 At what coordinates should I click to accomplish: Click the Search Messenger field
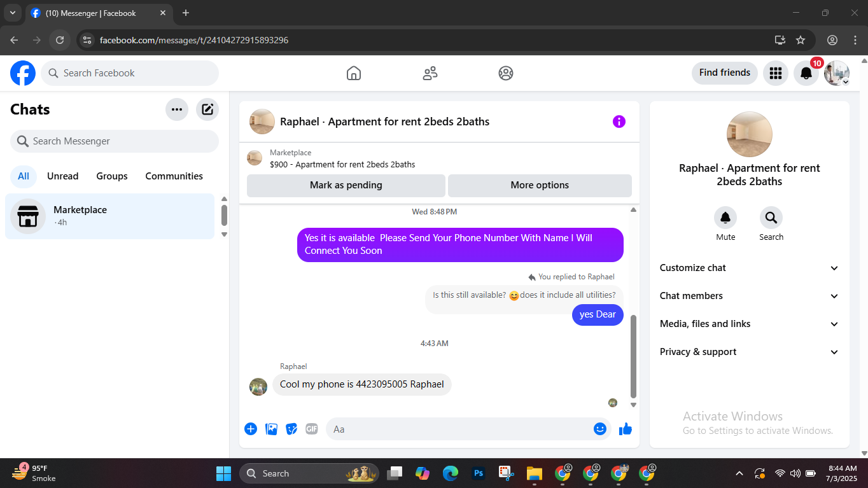[x=115, y=141]
